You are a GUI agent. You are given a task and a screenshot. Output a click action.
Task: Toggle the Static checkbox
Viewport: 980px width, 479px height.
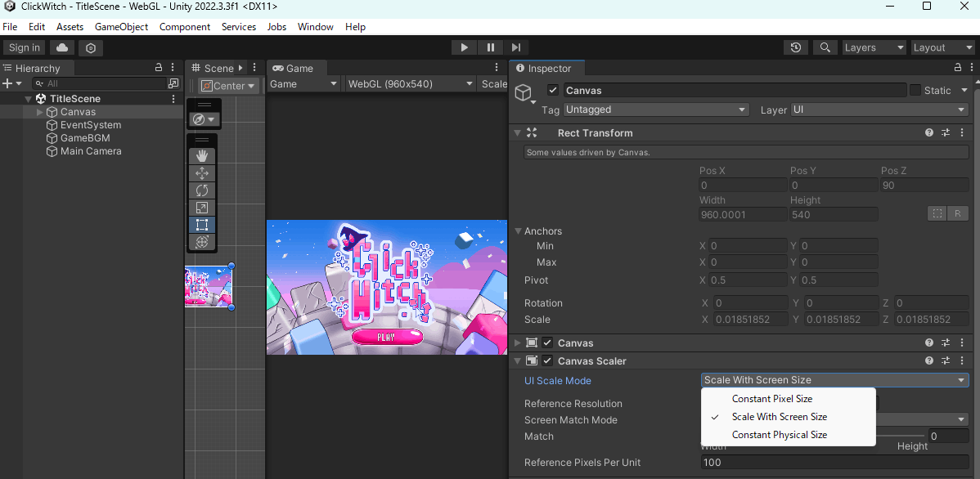pos(915,91)
